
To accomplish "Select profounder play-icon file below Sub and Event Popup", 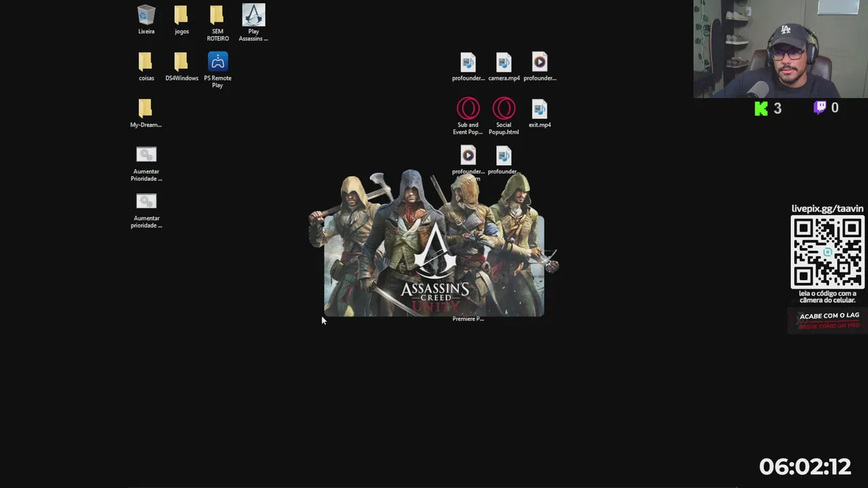I will pyautogui.click(x=468, y=160).
